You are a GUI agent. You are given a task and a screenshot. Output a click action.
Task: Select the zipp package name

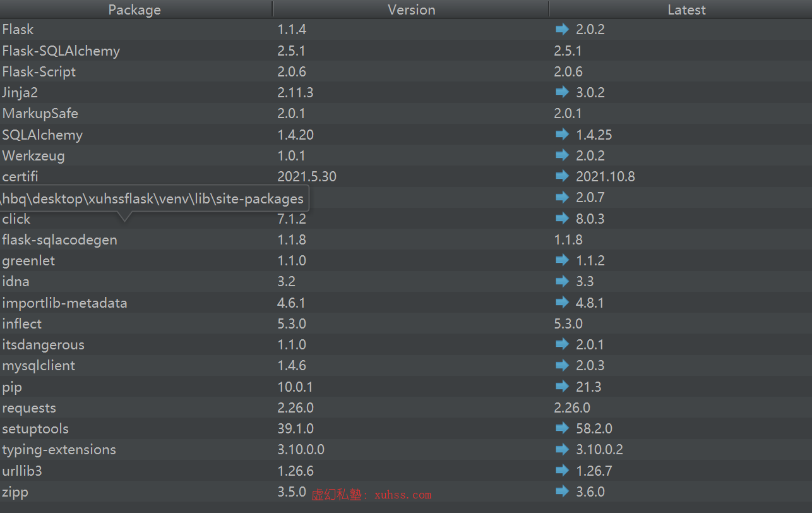(x=15, y=492)
